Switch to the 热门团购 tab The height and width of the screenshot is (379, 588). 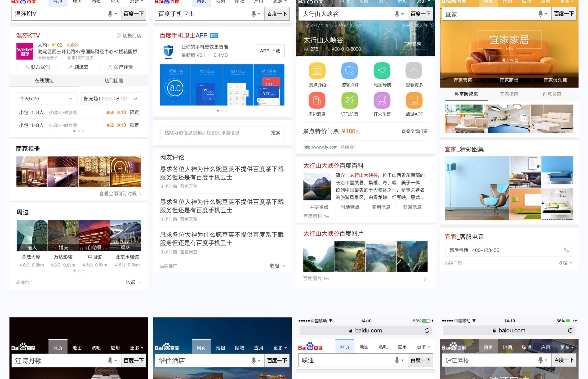click(x=114, y=81)
